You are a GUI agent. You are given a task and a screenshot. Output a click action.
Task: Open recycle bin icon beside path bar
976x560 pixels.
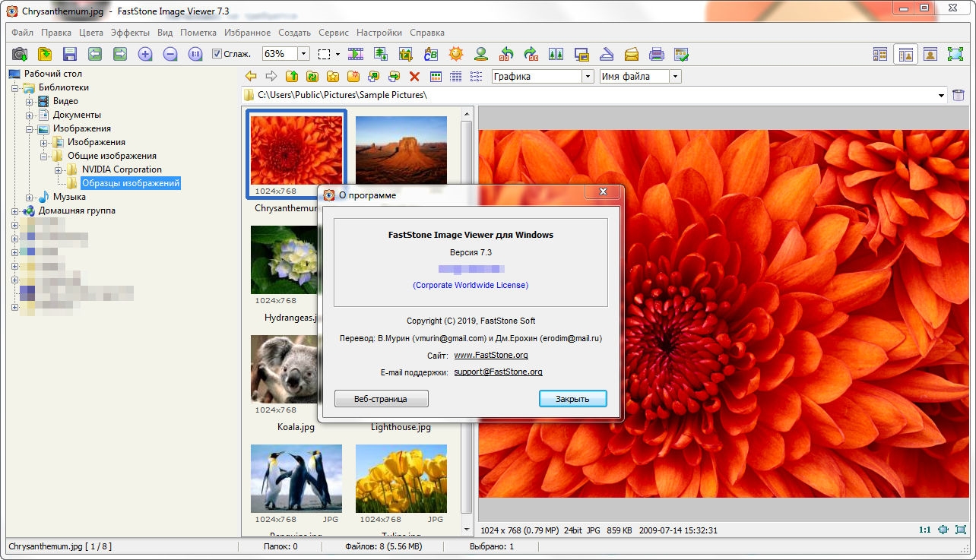click(x=959, y=95)
